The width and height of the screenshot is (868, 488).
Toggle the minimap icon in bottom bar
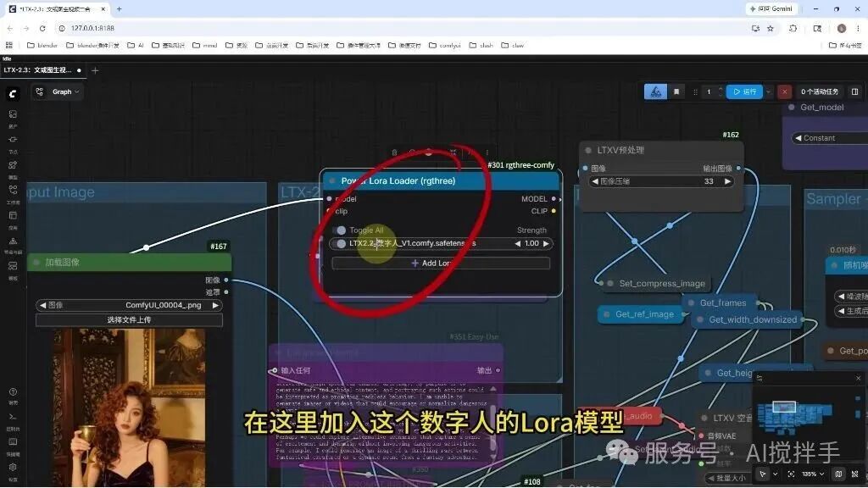[838, 474]
